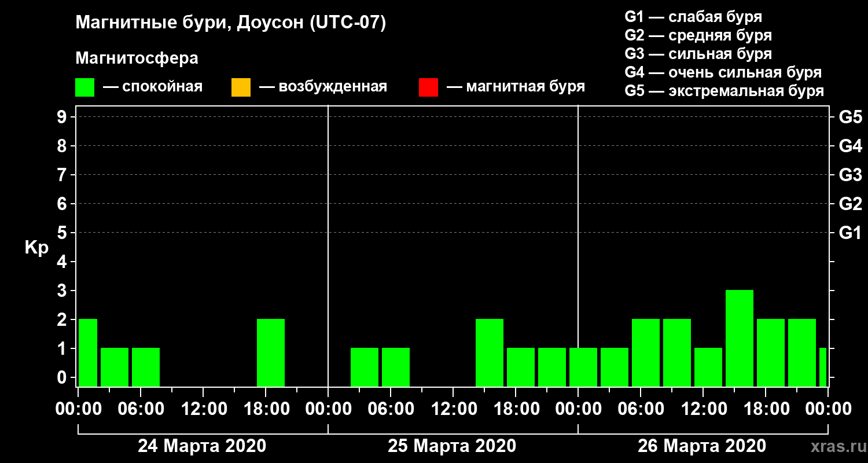Click the 'G1' label on right axis
Screen dimensions: 868x463
click(x=850, y=233)
